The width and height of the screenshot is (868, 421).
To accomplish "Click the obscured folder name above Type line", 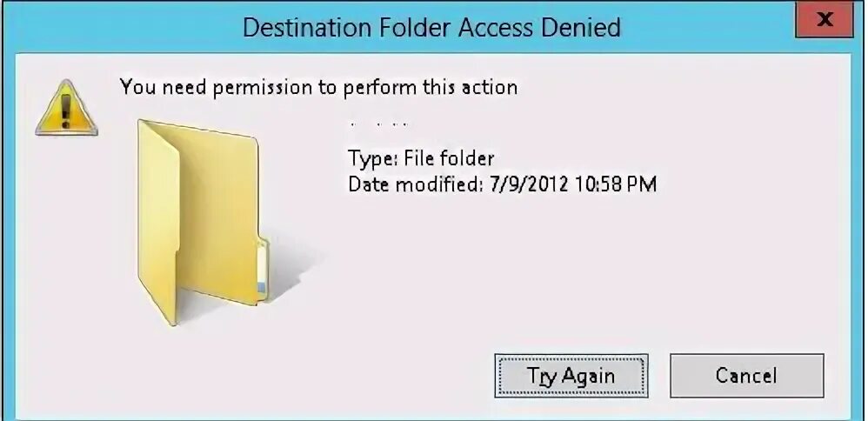I will 380,124.
